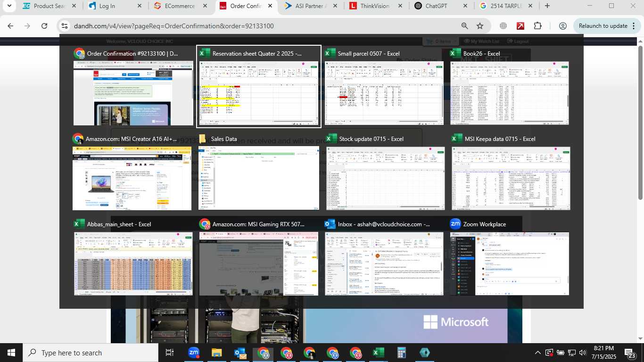644x362 pixels.
Task: Click Chrome icon beside Order Confirmation title
Action: coord(79,53)
